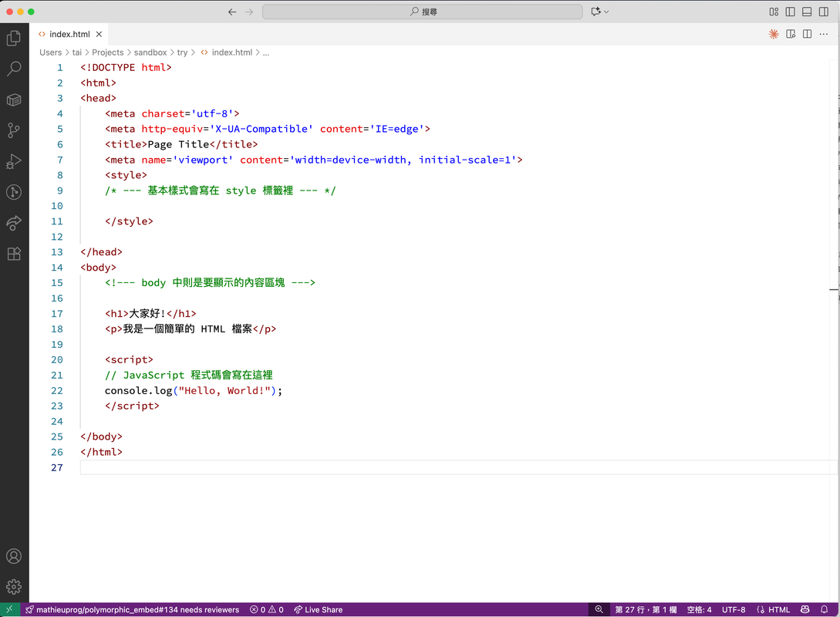The height and width of the screenshot is (617, 840).
Task: Open breadcrumb 'tai' folder
Action: pyautogui.click(x=77, y=52)
